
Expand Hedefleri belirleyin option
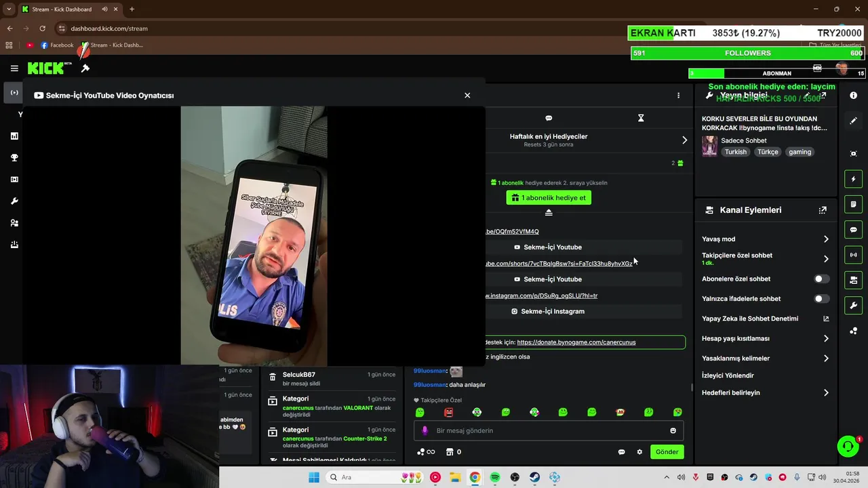click(826, 392)
